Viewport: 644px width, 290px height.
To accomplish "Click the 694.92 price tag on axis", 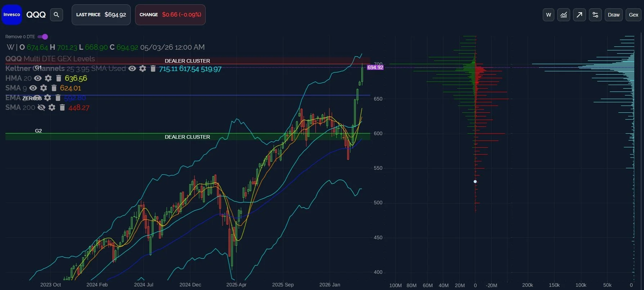I will coord(375,67).
